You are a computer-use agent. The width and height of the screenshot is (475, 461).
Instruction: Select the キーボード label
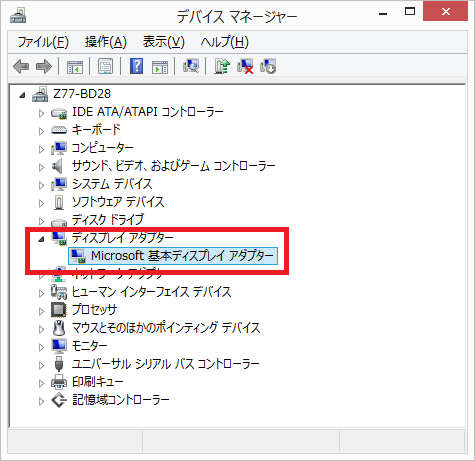(96, 130)
